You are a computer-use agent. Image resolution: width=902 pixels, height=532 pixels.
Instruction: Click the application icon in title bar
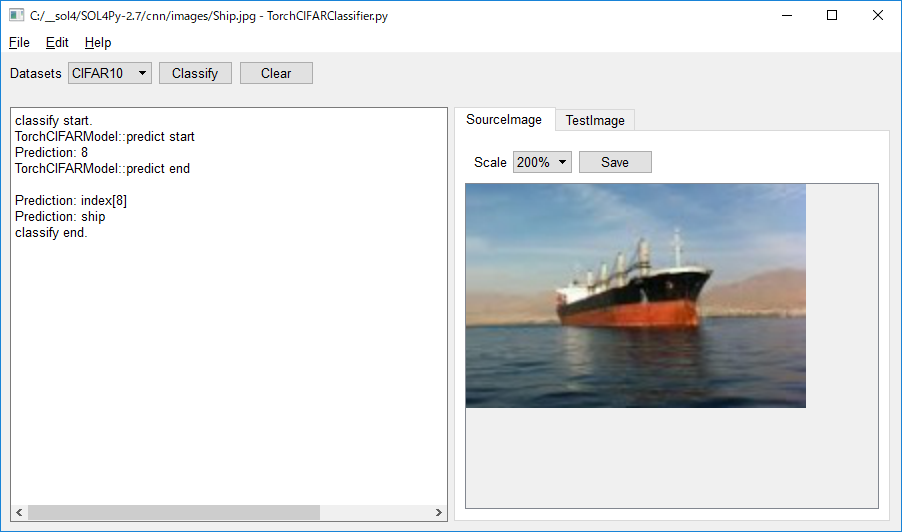pyautogui.click(x=16, y=16)
